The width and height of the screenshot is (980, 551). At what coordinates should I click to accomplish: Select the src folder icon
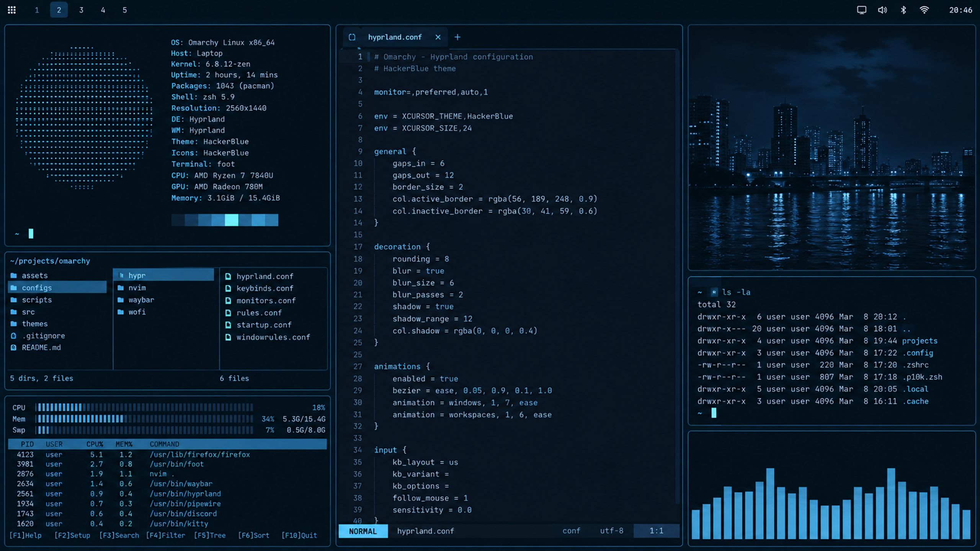click(x=14, y=312)
